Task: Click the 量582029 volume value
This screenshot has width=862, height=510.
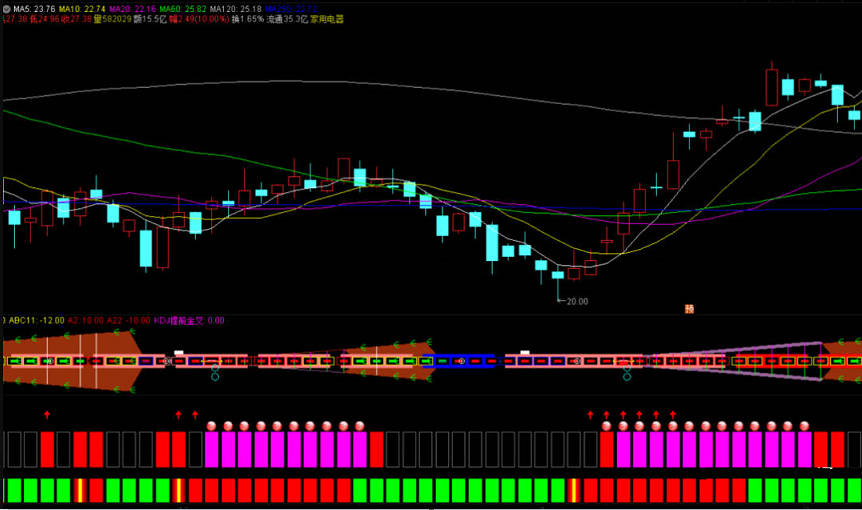Action: [x=112, y=19]
